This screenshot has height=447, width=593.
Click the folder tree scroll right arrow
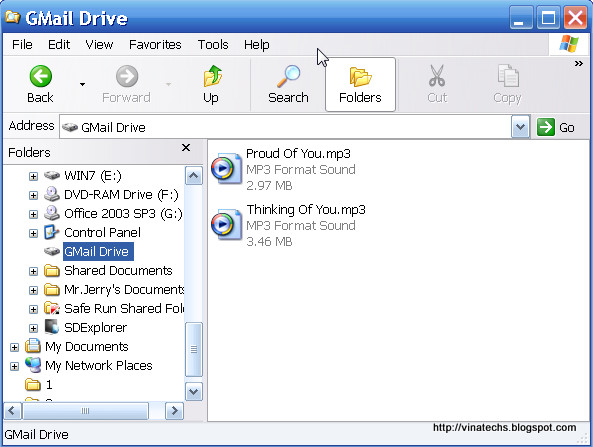click(174, 411)
